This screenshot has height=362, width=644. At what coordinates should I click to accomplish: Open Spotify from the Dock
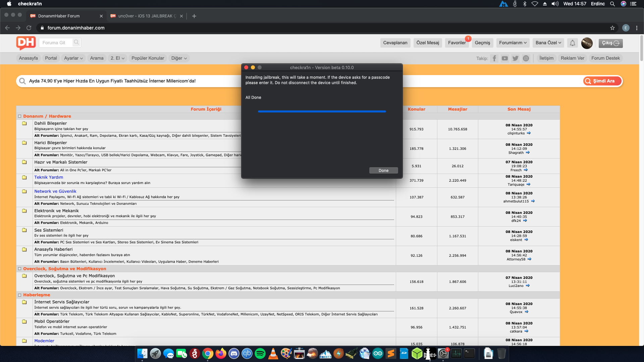(x=260, y=353)
